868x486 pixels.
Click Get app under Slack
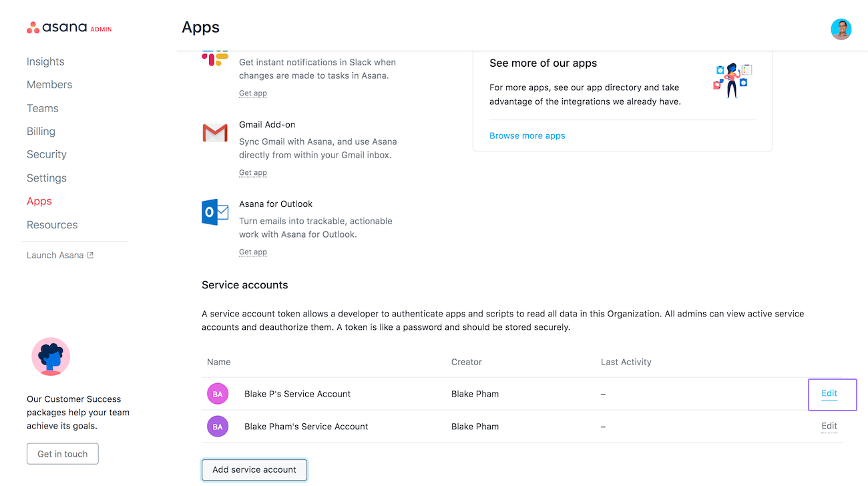(253, 93)
